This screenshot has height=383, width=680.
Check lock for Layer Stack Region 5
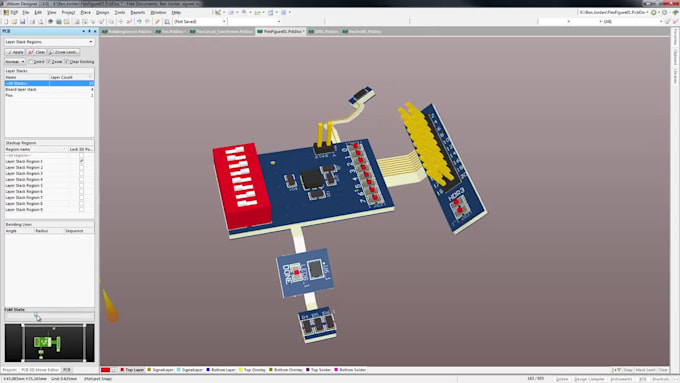82,186
